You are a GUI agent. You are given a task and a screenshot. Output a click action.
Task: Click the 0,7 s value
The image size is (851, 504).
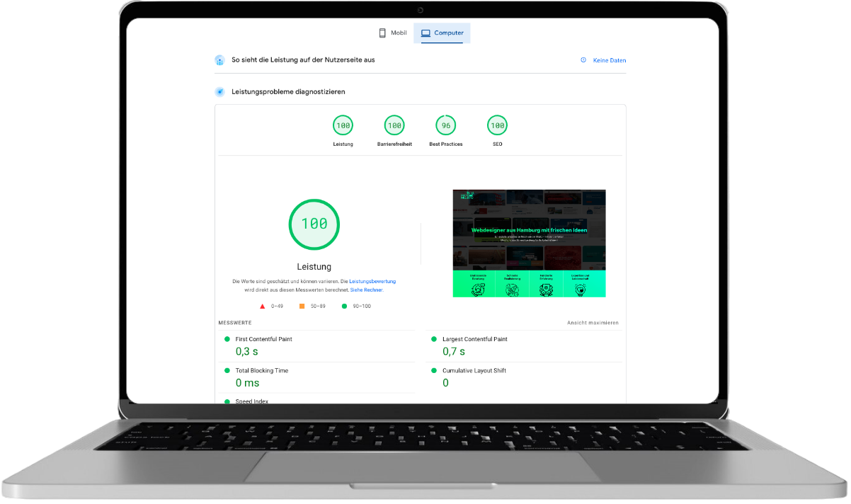[x=454, y=351]
